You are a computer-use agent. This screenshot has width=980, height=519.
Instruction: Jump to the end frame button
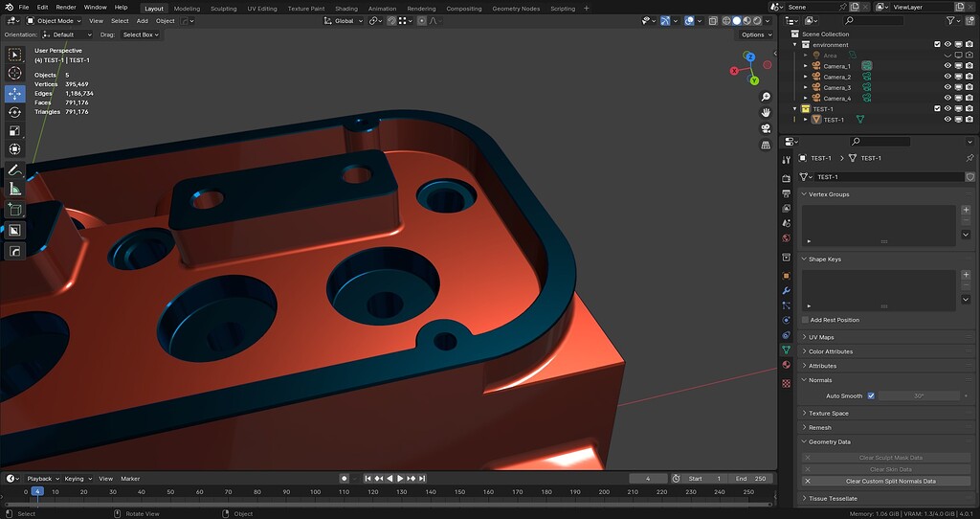pyautogui.click(x=422, y=479)
